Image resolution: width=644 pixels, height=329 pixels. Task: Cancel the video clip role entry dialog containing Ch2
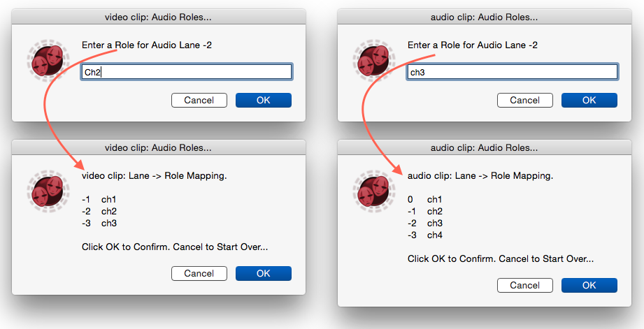(199, 100)
